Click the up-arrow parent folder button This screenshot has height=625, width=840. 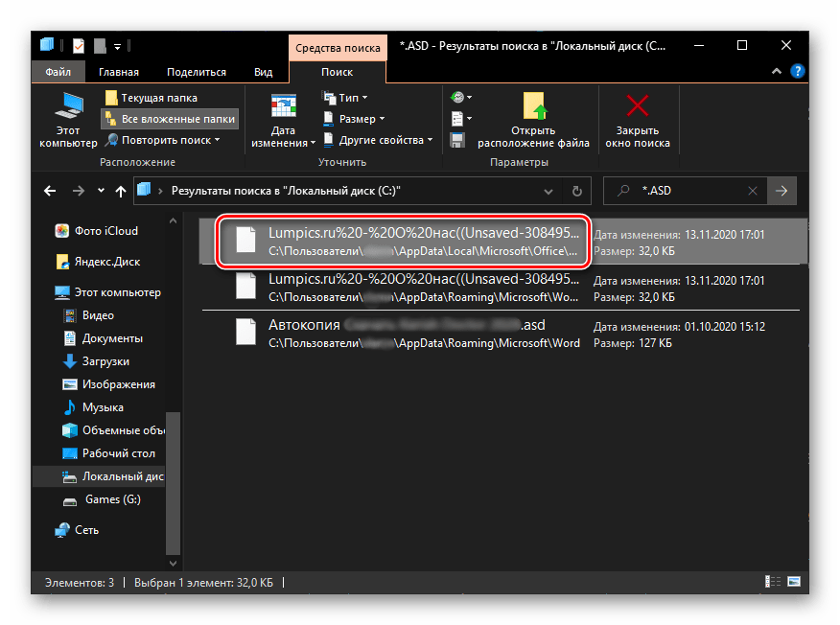[120, 191]
